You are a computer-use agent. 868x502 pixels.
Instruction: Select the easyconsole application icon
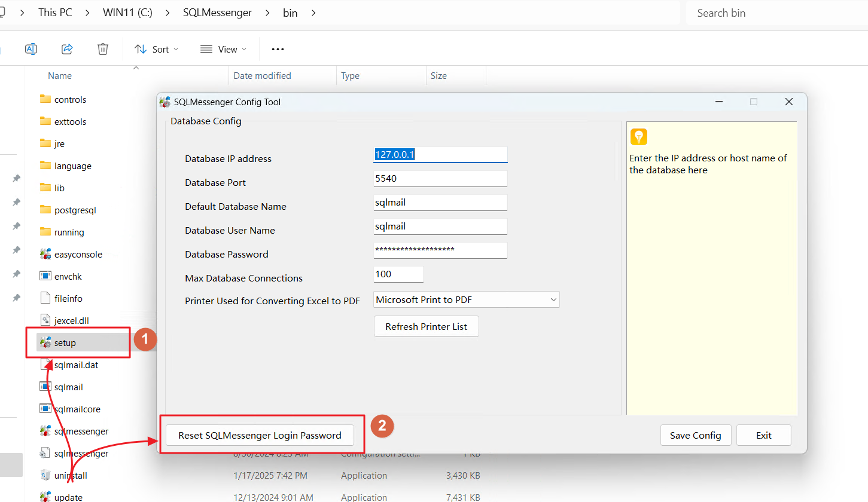coord(45,255)
